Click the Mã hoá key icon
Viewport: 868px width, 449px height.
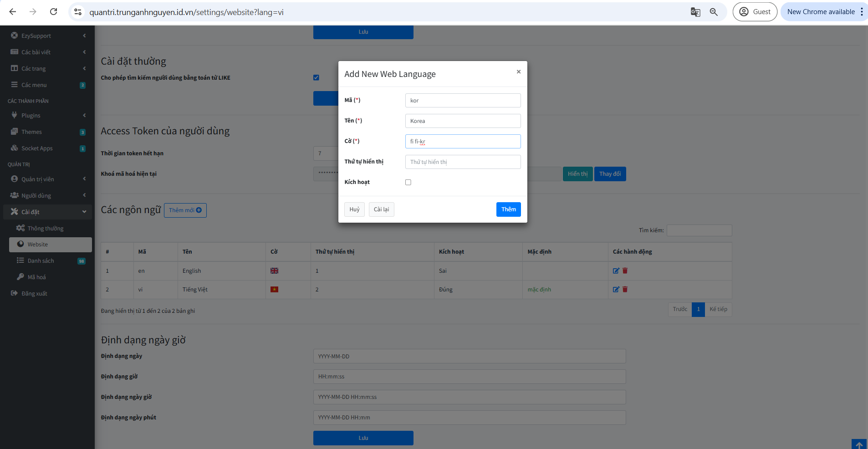tap(20, 277)
